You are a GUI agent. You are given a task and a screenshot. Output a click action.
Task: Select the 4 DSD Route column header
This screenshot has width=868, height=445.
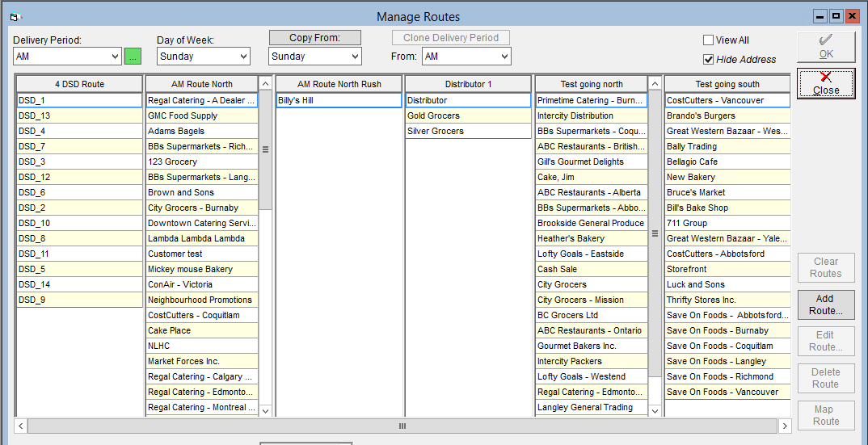(x=80, y=84)
